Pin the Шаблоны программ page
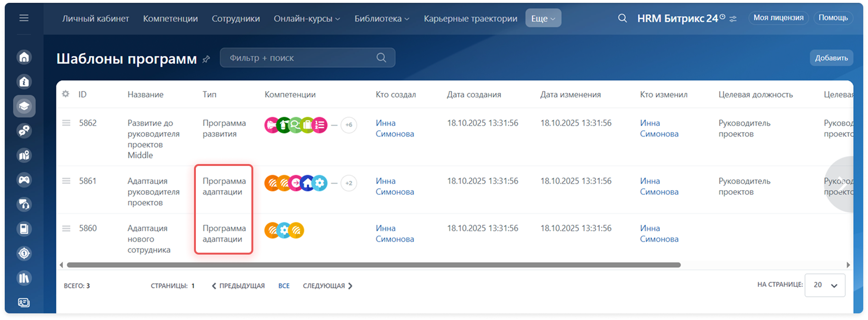The height and width of the screenshot is (320, 868). 206,59
